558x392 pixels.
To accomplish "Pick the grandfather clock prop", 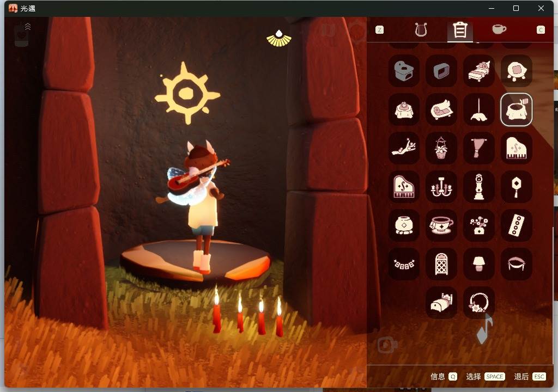I will pyautogui.click(x=479, y=187).
